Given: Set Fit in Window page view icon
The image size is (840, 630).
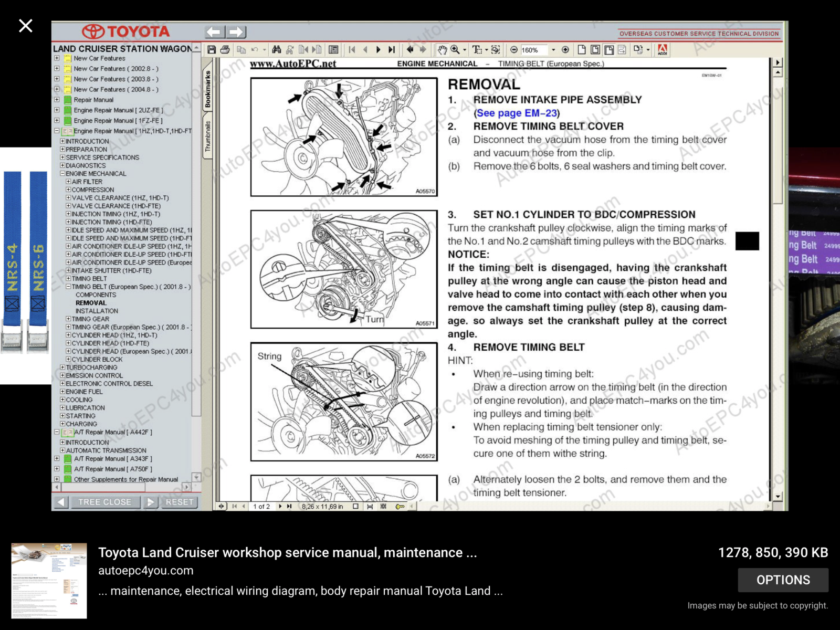Looking at the screenshot, I should 595,50.
